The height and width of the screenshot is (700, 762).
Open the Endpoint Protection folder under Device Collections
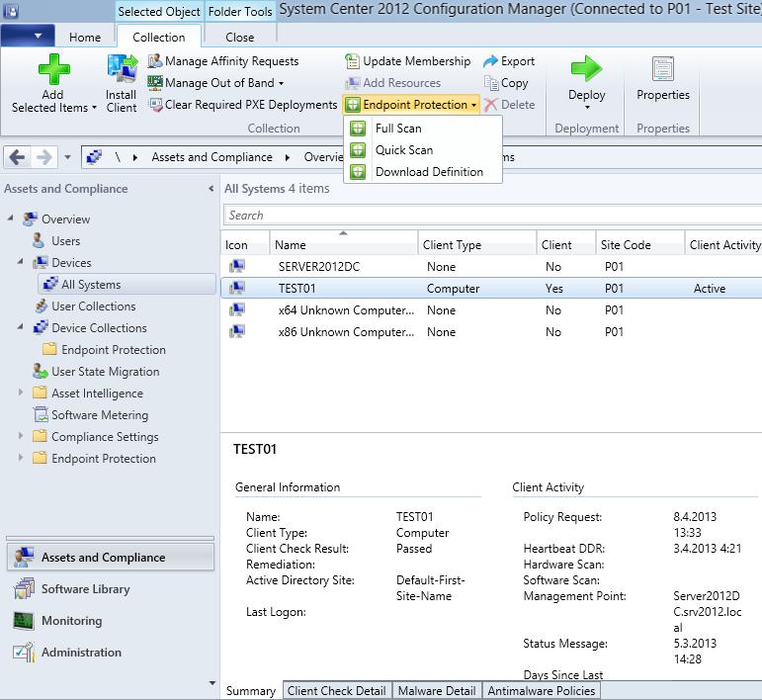click(114, 350)
